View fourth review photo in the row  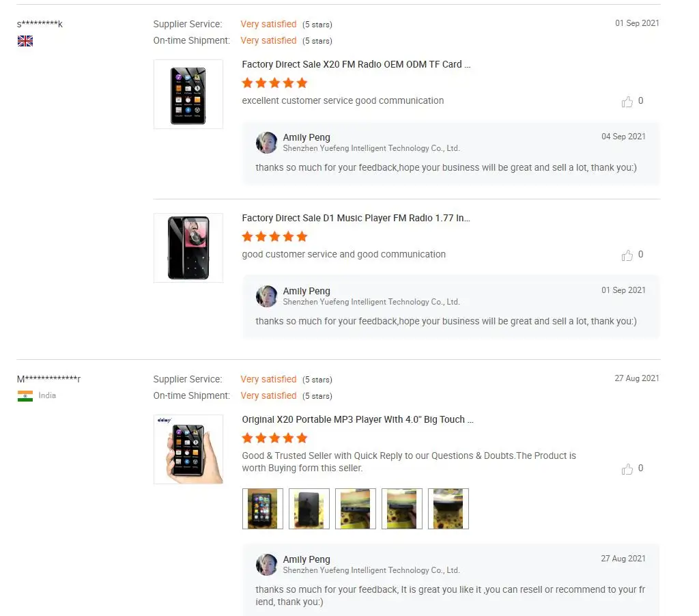pos(401,509)
